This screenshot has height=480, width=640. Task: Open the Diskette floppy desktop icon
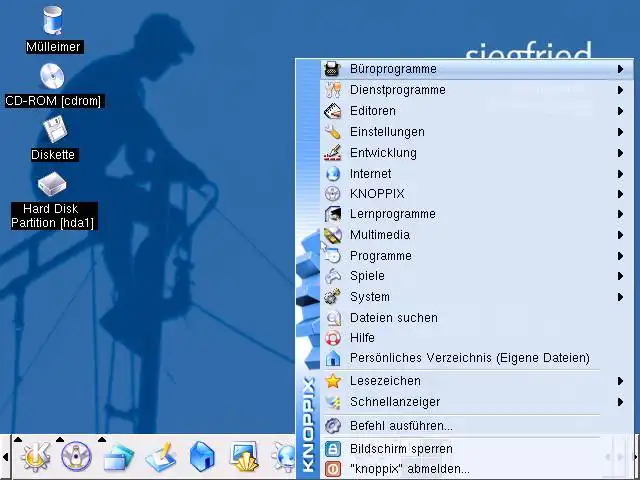[x=54, y=129]
